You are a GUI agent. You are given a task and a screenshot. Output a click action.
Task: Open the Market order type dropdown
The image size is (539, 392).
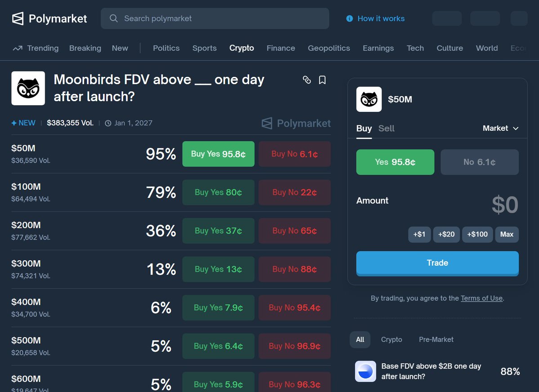500,128
